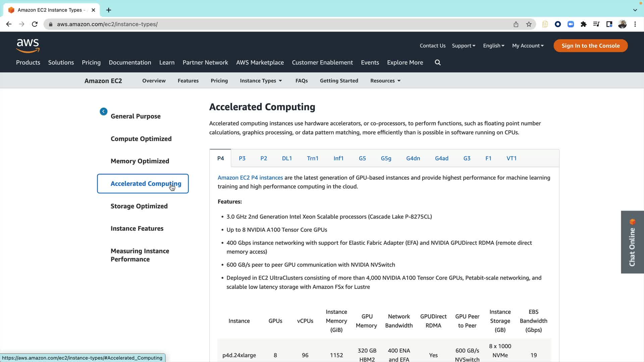Click Sign In to the Console button
Viewport: 644px width, 362px height.
click(x=590, y=46)
